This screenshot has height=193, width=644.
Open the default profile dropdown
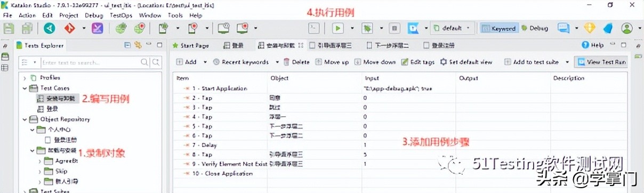(x=452, y=29)
